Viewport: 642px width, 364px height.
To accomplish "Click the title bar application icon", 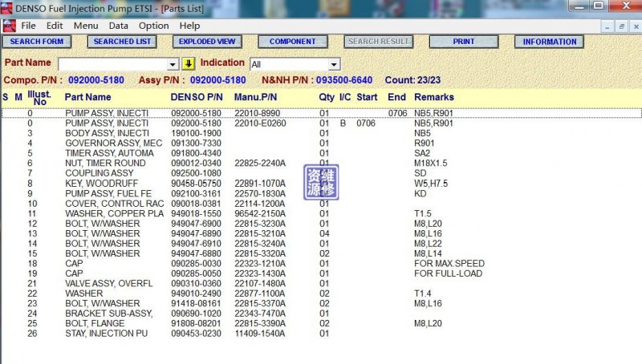I will point(6,8).
